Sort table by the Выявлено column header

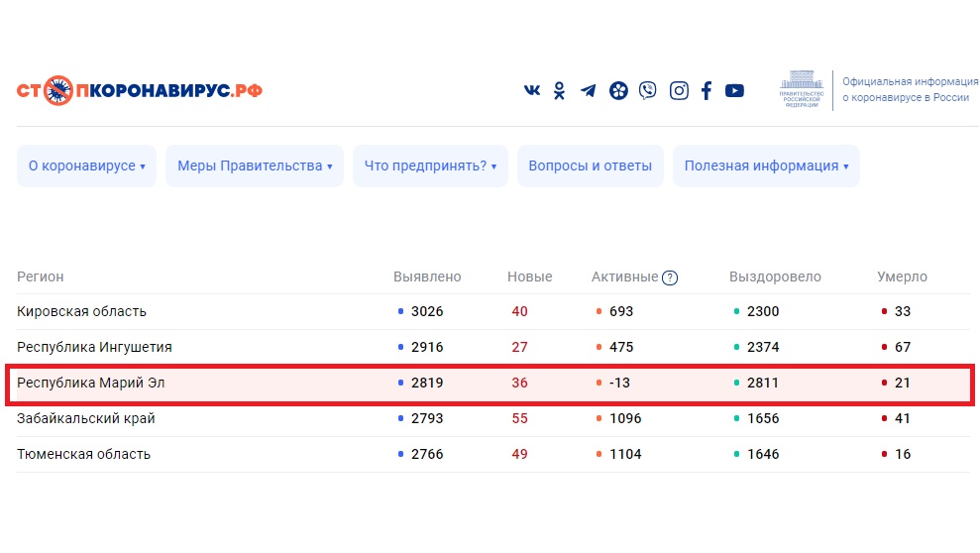coord(427,277)
